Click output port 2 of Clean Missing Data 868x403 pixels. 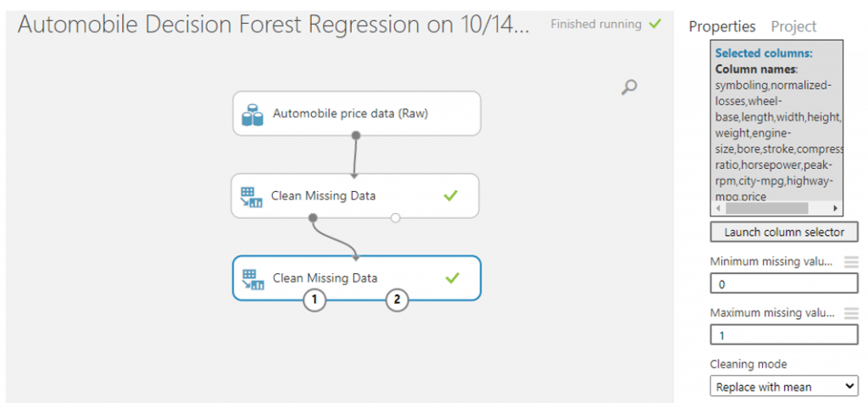point(397,299)
